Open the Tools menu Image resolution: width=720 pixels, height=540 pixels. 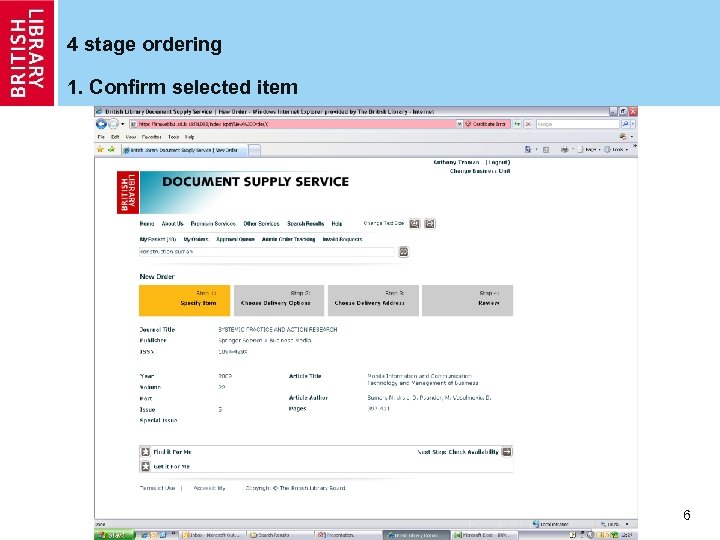click(x=174, y=137)
